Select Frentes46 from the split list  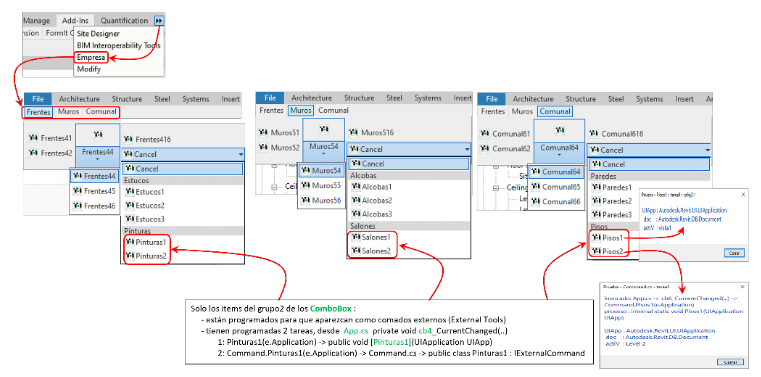point(95,206)
